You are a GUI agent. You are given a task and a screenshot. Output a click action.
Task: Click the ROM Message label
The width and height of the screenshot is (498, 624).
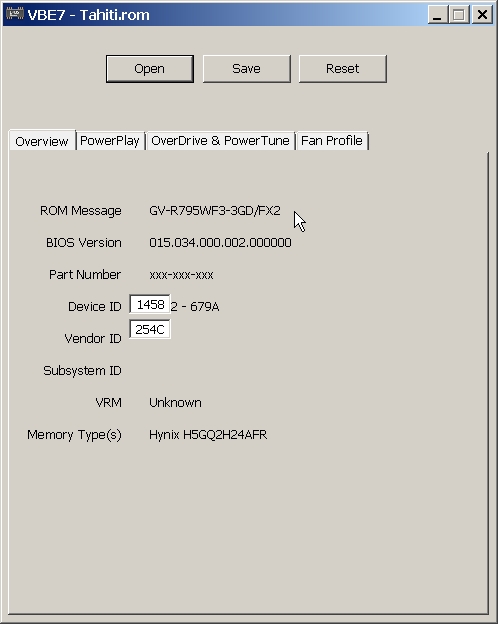pyautogui.click(x=80, y=211)
